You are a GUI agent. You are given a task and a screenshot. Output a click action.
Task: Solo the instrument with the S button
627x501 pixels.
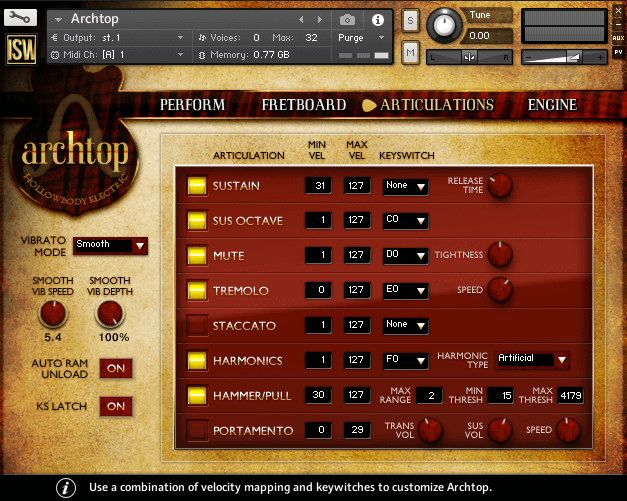pyautogui.click(x=410, y=20)
